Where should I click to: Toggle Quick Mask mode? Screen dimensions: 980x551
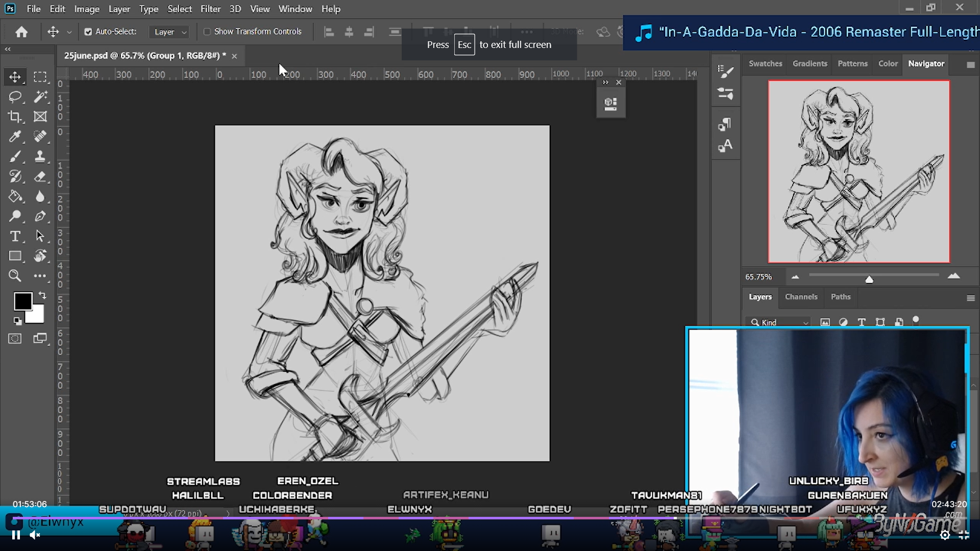(x=15, y=338)
